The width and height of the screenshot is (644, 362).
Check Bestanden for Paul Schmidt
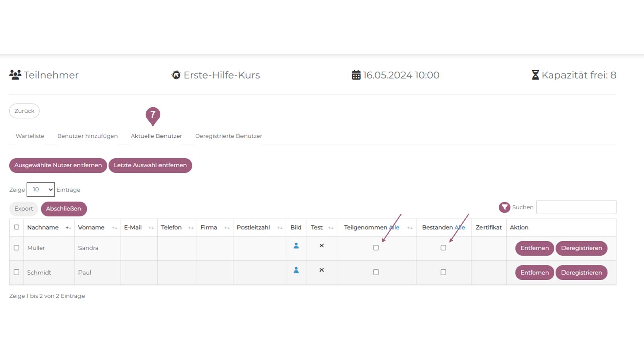pos(443,272)
